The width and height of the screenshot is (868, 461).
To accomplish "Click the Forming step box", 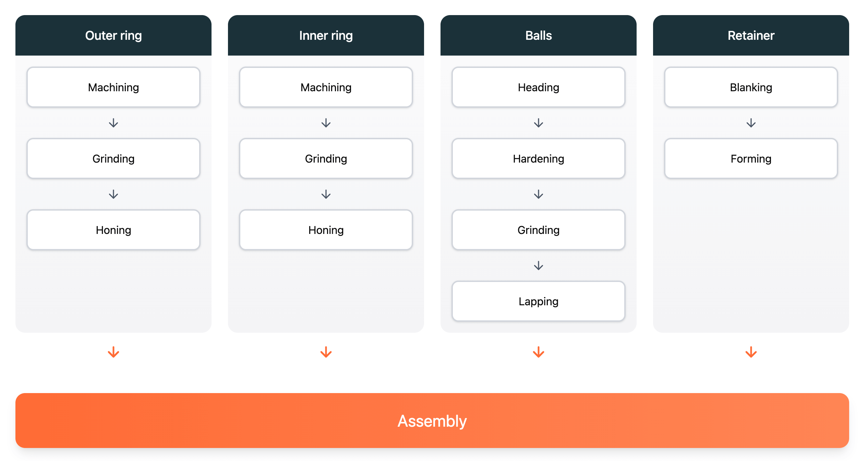I will coord(751,159).
